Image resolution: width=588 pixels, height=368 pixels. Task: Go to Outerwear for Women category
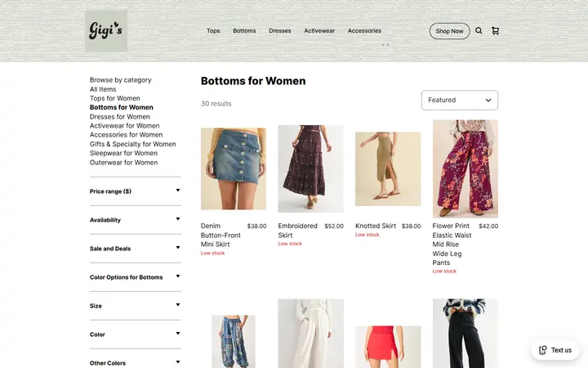[x=123, y=163]
